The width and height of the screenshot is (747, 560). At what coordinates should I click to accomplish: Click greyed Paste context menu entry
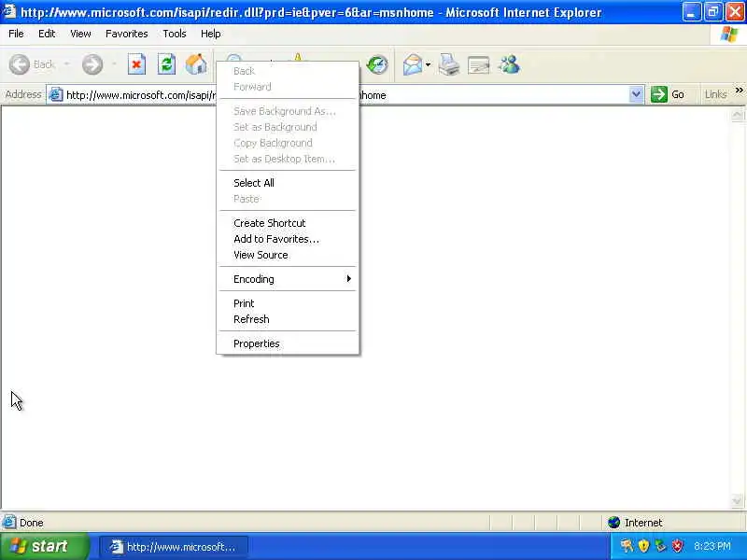288,199
